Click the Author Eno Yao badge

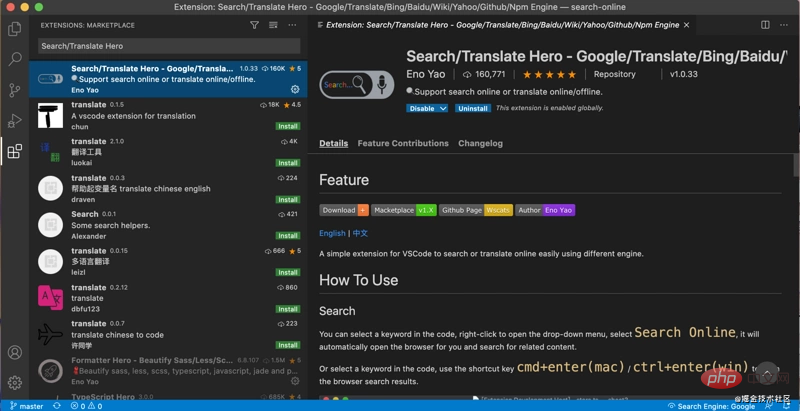tap(545, 210)
